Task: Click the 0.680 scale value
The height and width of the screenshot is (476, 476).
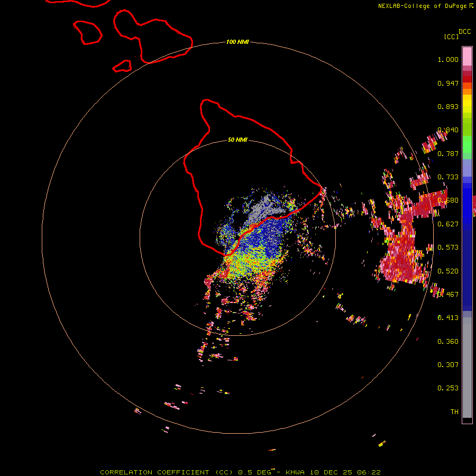Action: point(448,200)
